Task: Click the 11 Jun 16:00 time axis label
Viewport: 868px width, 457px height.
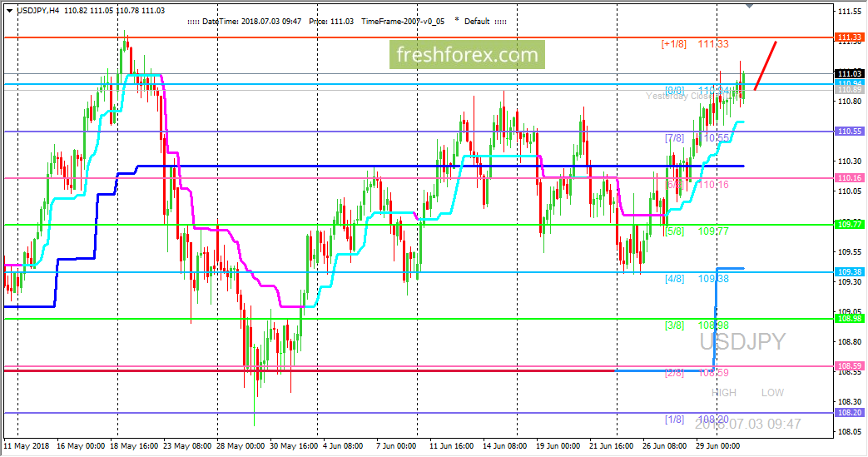Action: [450, 447]
